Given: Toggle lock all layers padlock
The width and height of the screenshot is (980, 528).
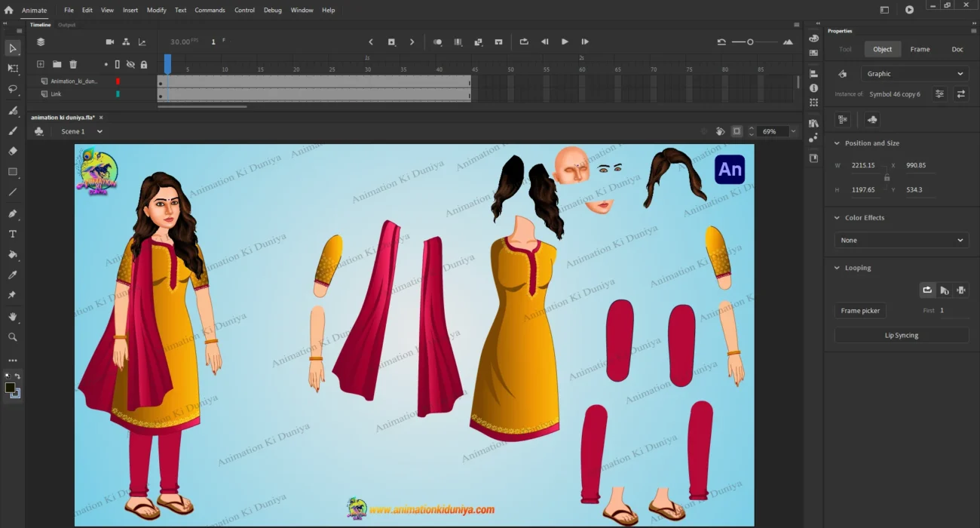Looking at the screenshot, I should point(144,65).
